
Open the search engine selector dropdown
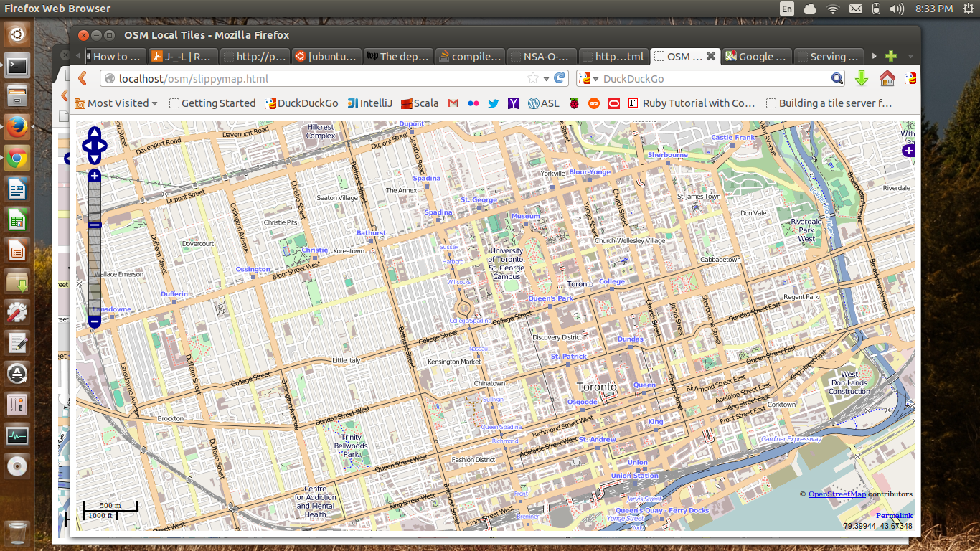[588, 78]
